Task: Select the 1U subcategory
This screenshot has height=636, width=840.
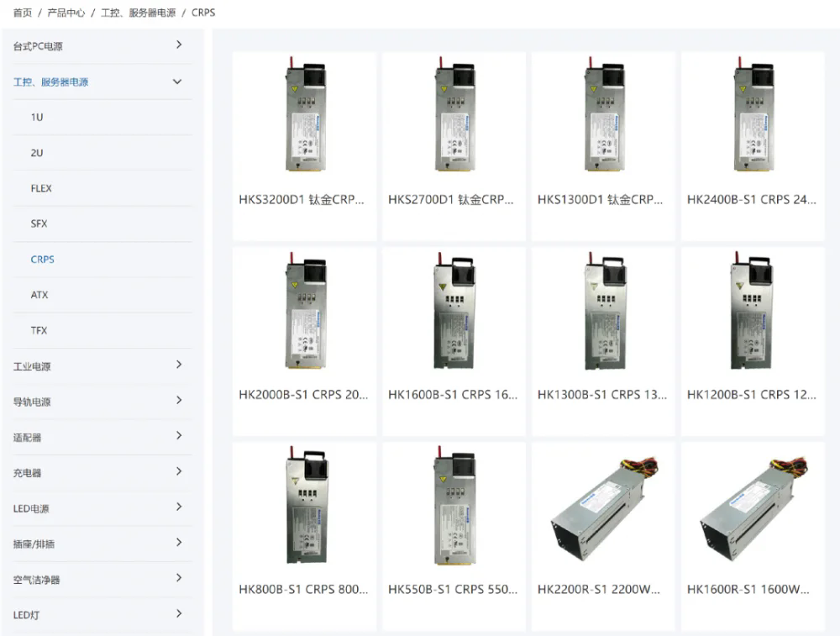Action: click(x=37, y=117)
